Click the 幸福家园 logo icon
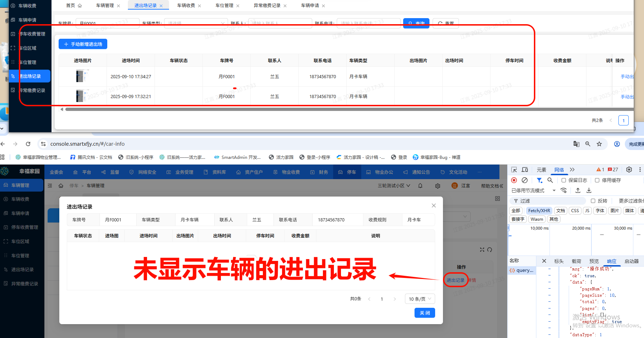 point(5,171)
